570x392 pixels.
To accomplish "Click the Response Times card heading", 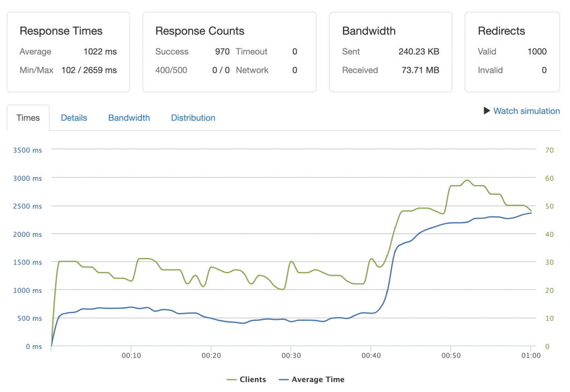I will click(x=61, y=31).
